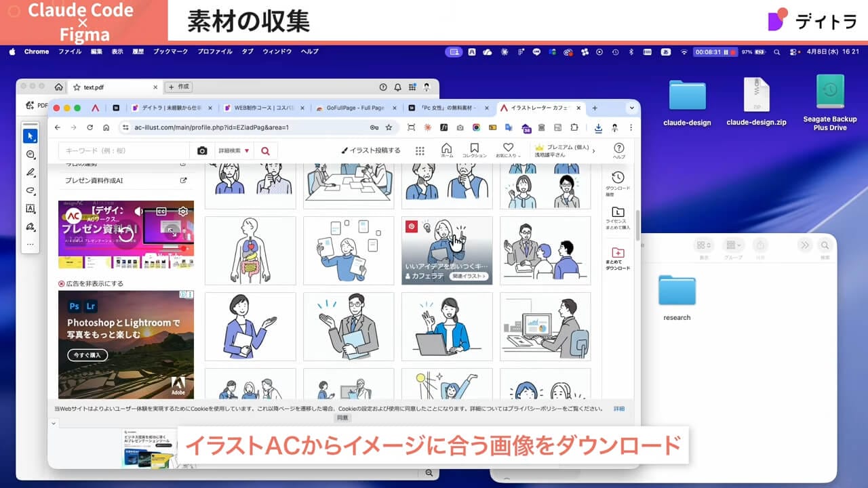This screenshot has width=868, height=488.
Task: Click イラスト投稿する link
Action: [370, 150]
